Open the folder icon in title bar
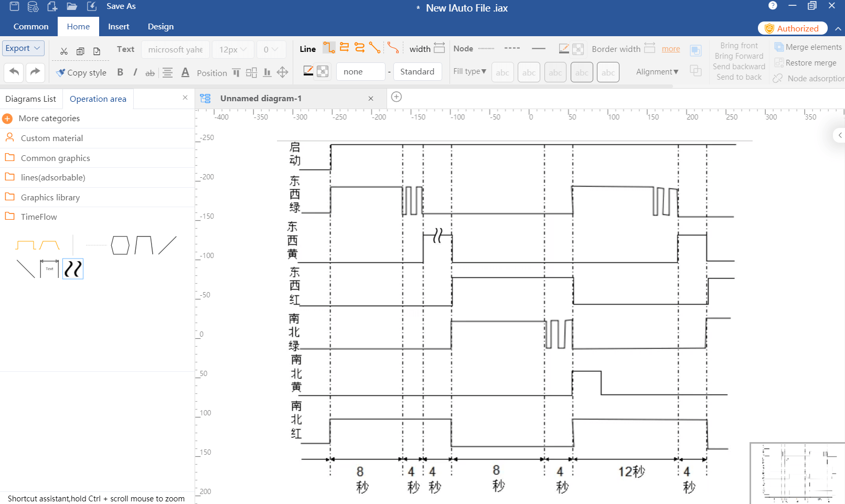Viewport: 845px width, 504px height. coord(72,6)
